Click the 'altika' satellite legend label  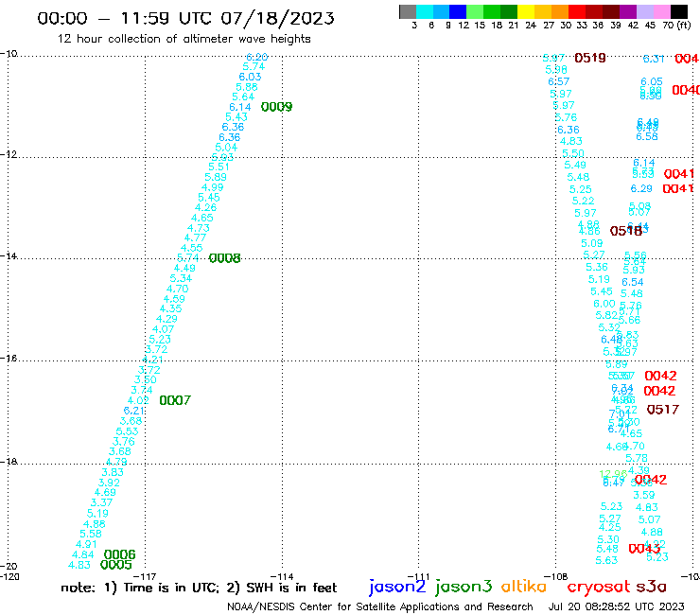[x=523, y=586]
